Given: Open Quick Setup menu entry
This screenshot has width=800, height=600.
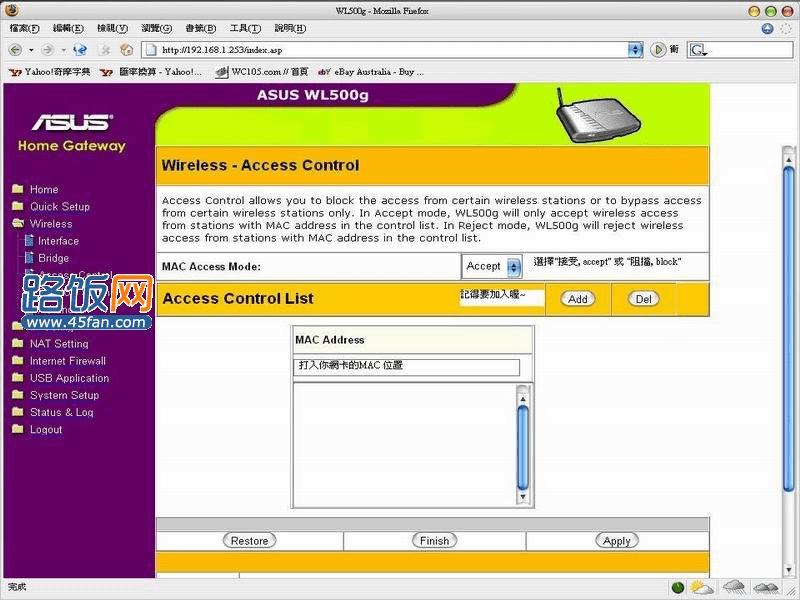Looking at the screenshot, I should click(x=60, y=207).
